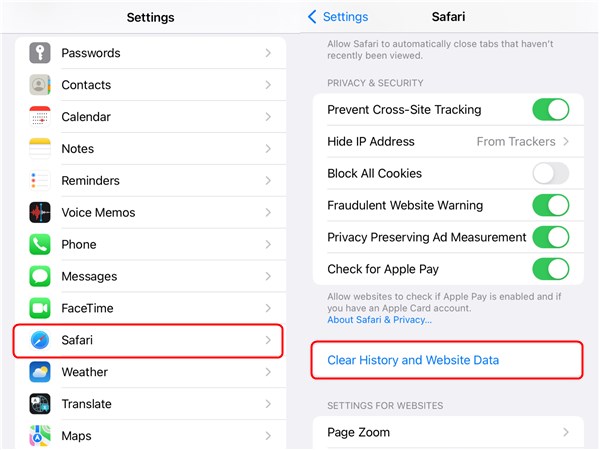Open Hide IP Address options chevron
Viewport: 600px width, 450px height.
[566, 141]
